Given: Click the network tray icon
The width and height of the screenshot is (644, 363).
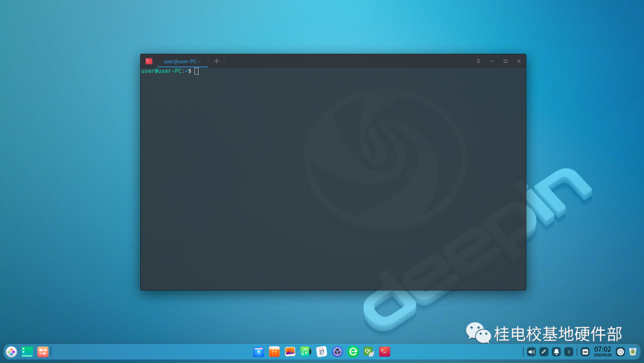Looking at the screenshot, I should [x=544, y=352].
